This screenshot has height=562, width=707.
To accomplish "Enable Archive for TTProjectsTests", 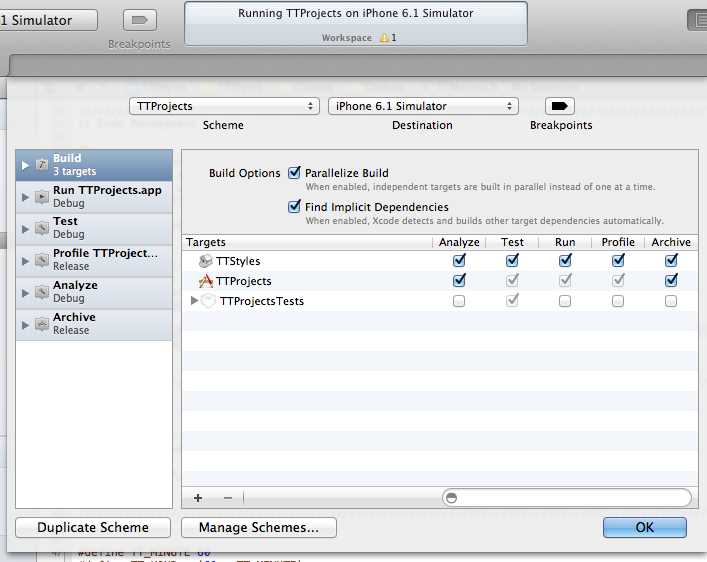I will (671, 301).
